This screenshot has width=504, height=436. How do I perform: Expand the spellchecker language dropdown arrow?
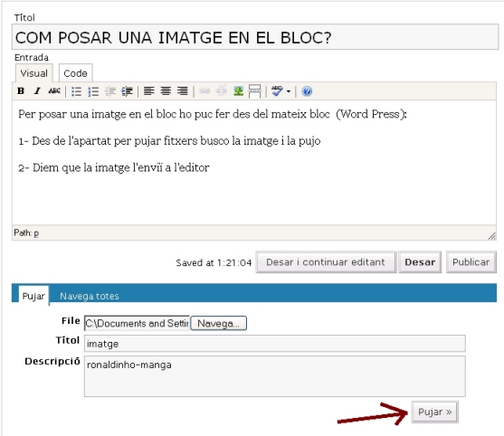pos(289,91)
